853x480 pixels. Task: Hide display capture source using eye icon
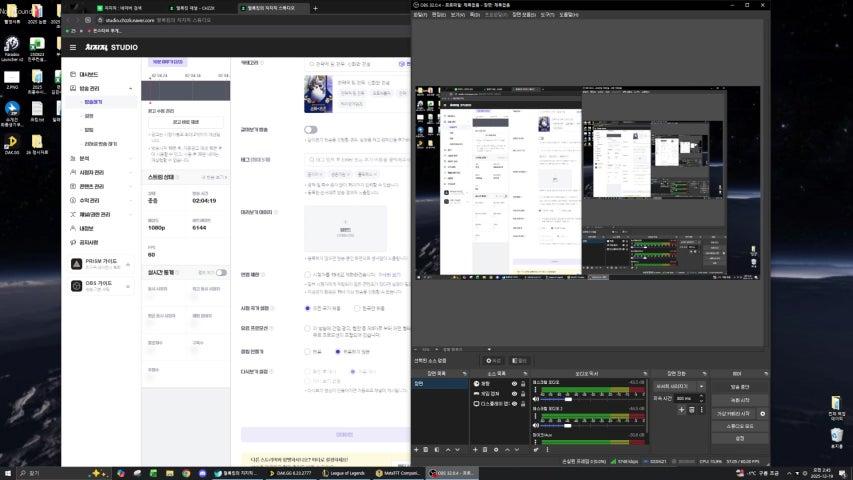(x=514, y=404)
